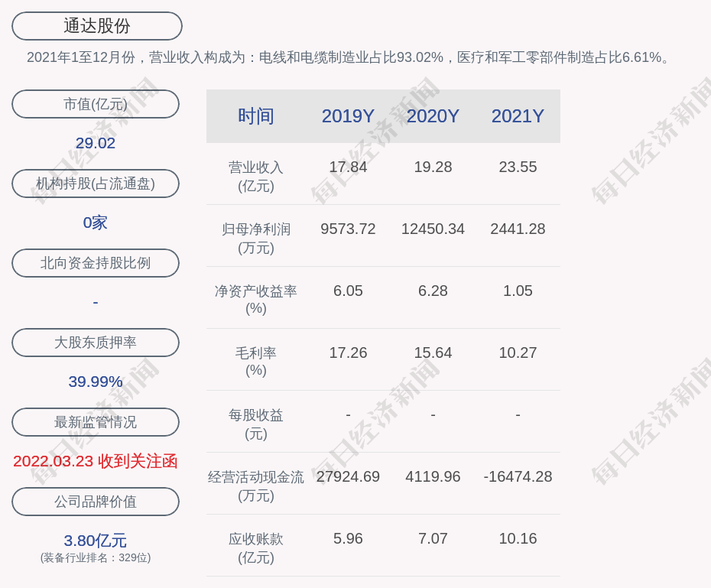Click the 毛利率(%) row label
The width and height of the screenshot is (711, 588).
click(x=256, y=361)
